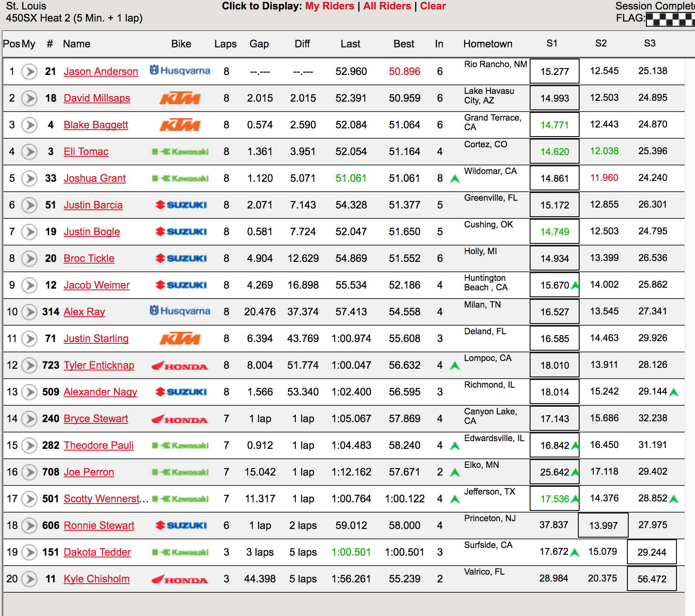Toggle the arrow icon for Dakota Tedder
This screenshot has width=695, height=616.
pos(29,552)
